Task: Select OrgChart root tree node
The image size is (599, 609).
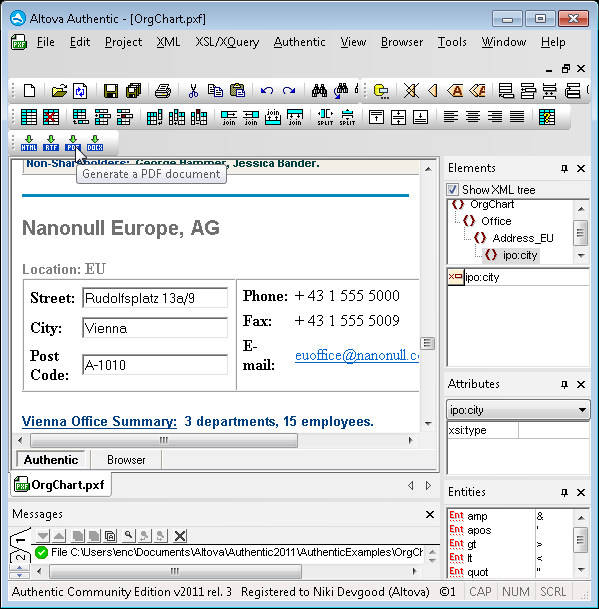Action: [492, 204]
